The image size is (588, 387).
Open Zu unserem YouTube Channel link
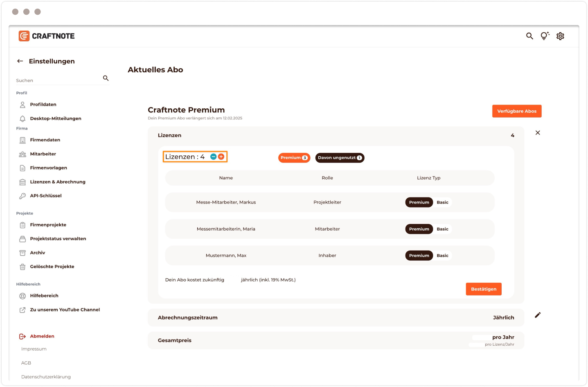pos(65,310)
